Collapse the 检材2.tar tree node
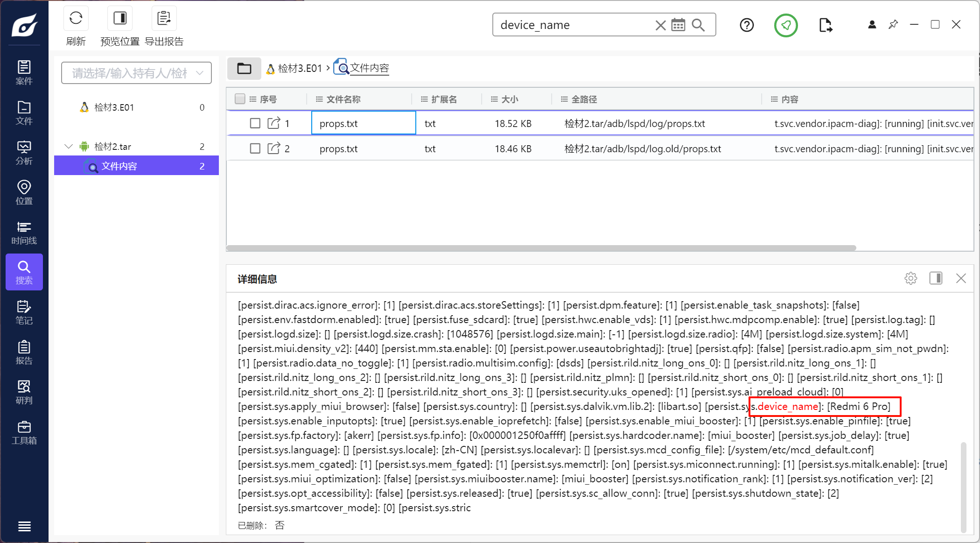This screenshot has height=543, width=980. point(69,147)
